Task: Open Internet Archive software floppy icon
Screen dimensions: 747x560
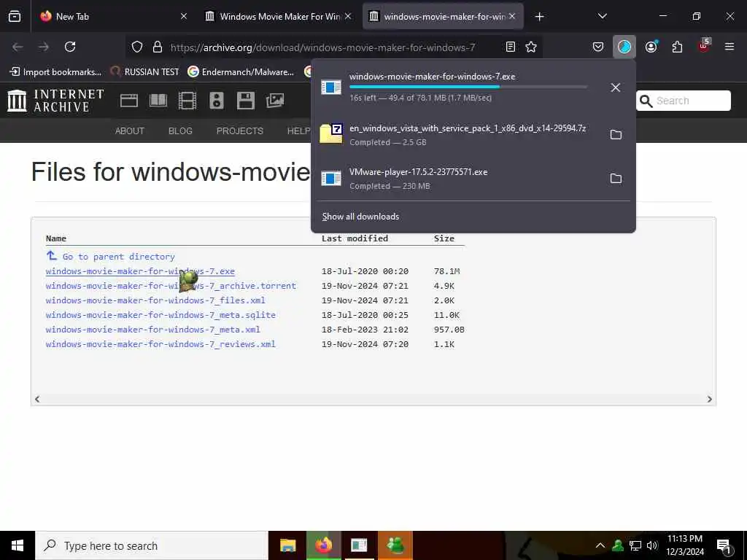Action: click(x=245, y=101)
